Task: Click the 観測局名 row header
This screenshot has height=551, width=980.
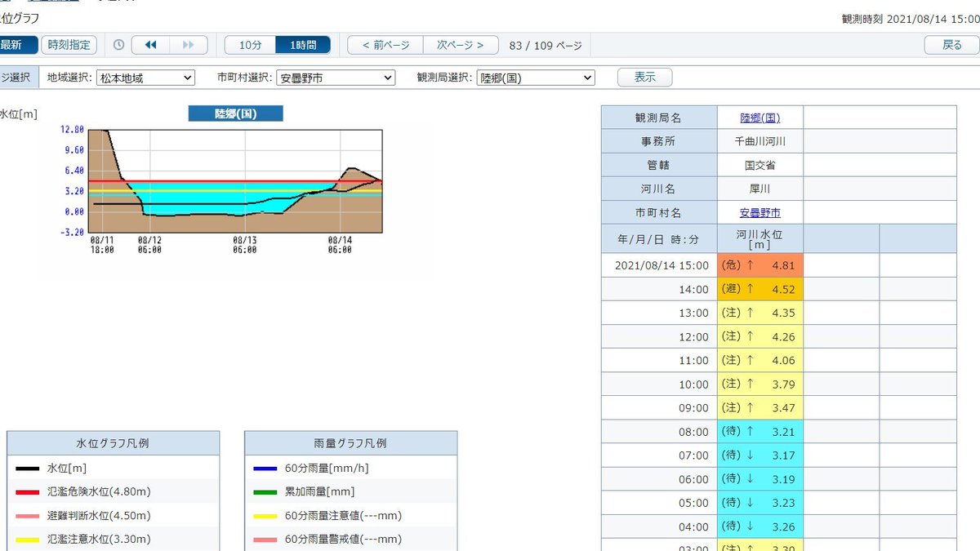Action: click(659, 118)
